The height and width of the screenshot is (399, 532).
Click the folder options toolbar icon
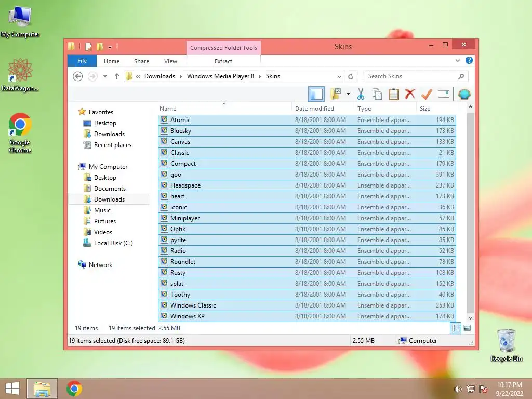(336, 94)
